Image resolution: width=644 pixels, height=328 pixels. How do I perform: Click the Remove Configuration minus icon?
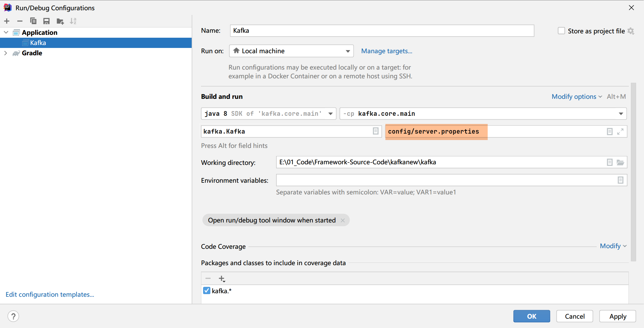pyautogui.click(x=20, y=21)
